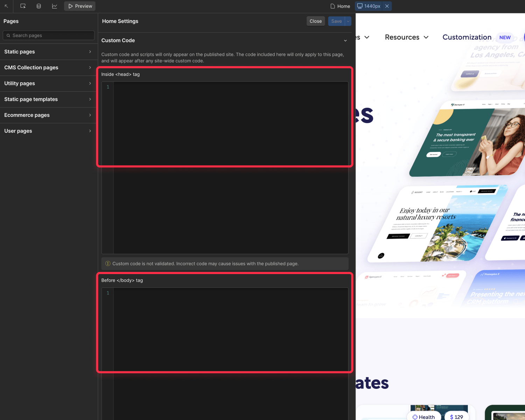Open the Resources menu in site preview
The width and height of the screenshot is (525, 420).
(x=407, y=37)
